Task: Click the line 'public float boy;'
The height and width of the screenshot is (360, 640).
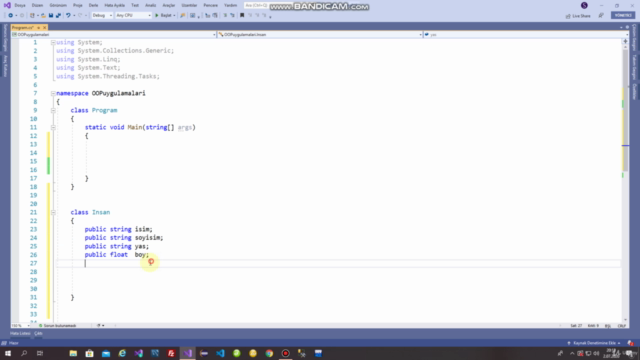Action: pyautogui.click(x=117, y=255)
